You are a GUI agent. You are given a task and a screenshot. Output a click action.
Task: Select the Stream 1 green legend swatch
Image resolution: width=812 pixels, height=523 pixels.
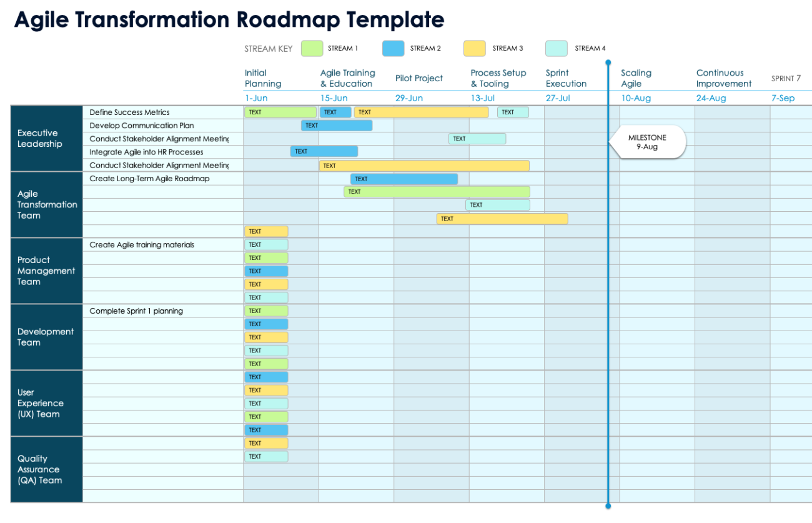312,48
